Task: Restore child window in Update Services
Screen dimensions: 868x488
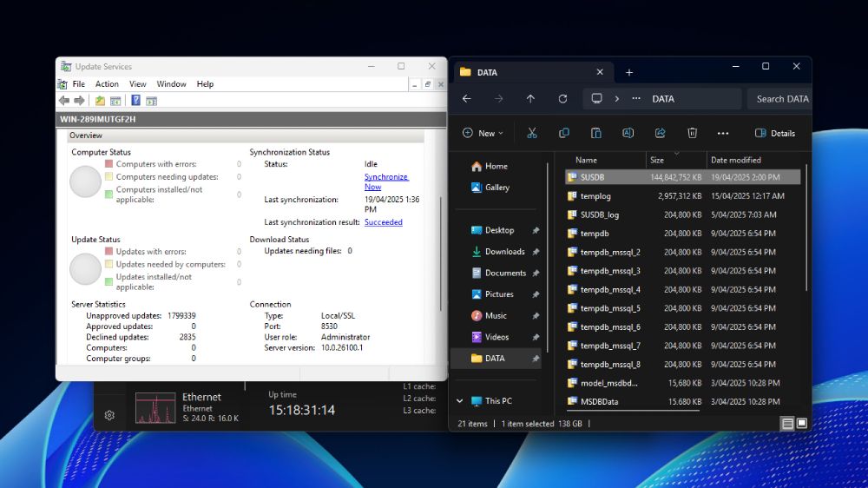Action: (x=427, y=84)
